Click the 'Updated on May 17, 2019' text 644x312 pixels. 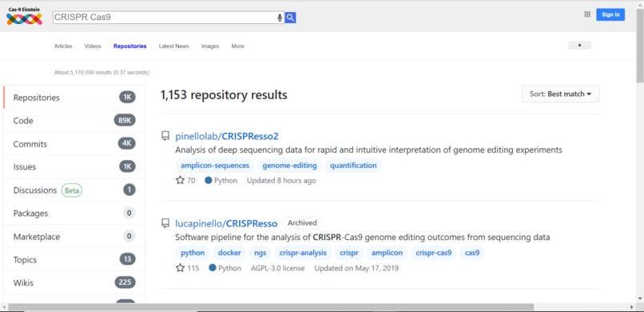pos(356,268)
